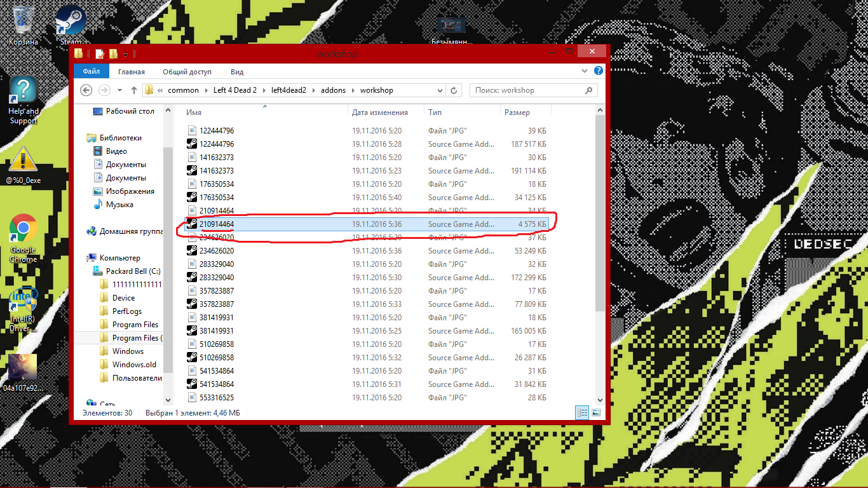Image resolution: width=868 pixels, height=488 pixels.
Task: Open the Изображения library
Action: [x=130, y=191]
